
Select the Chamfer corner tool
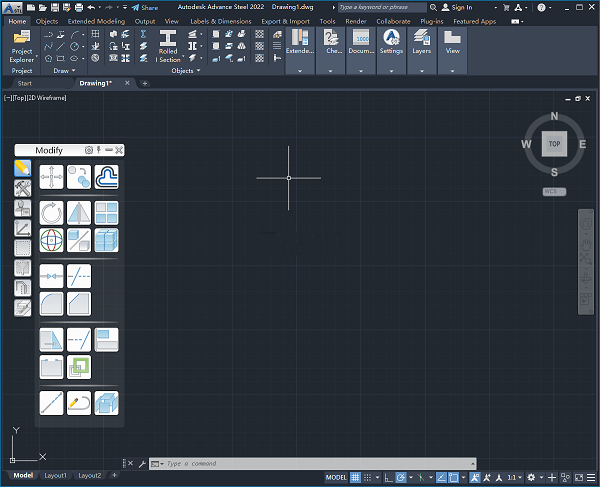pos(79,303)
